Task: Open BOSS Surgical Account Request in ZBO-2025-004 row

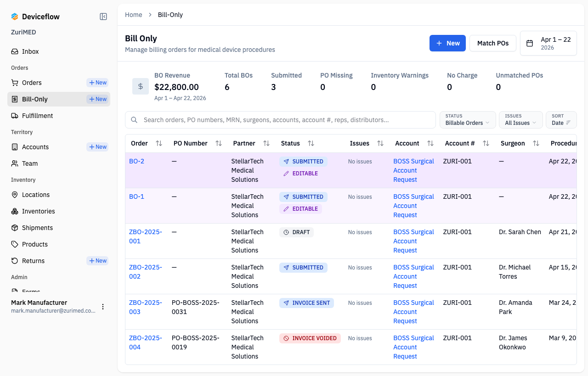Action: [x=413, y=347]
